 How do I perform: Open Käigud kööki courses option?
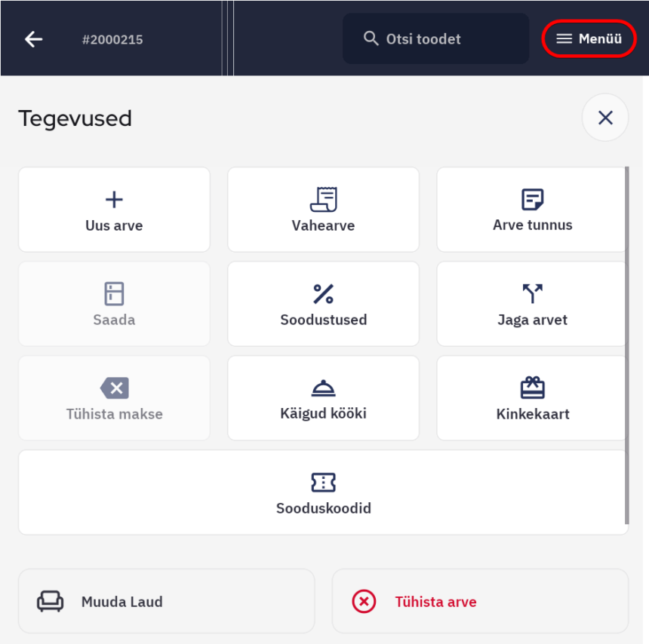(323, 398)
